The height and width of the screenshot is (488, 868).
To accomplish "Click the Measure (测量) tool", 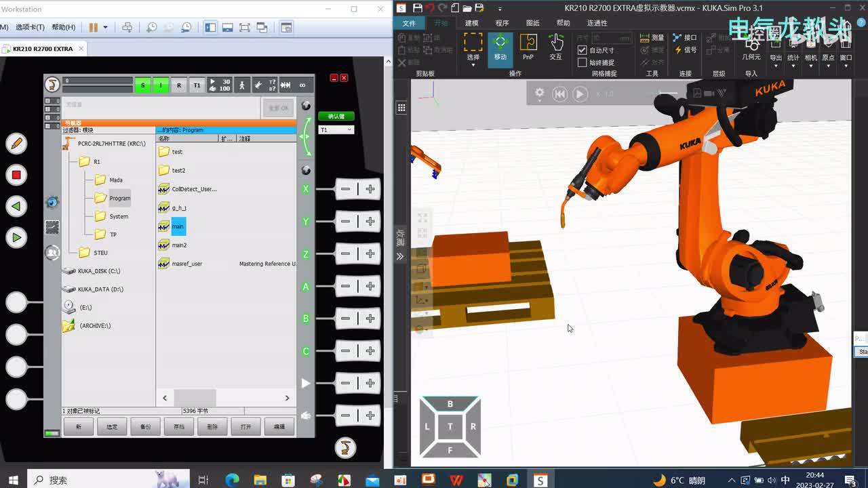I will (x=651, y=38).
